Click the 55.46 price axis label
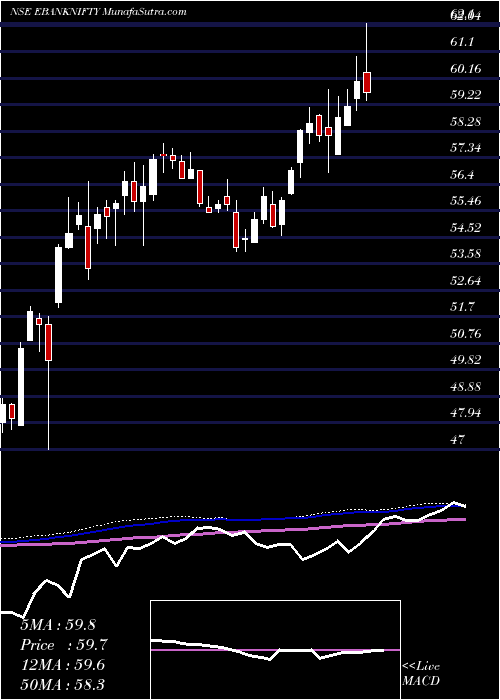The image size is (500, 700). click(465, 201)
